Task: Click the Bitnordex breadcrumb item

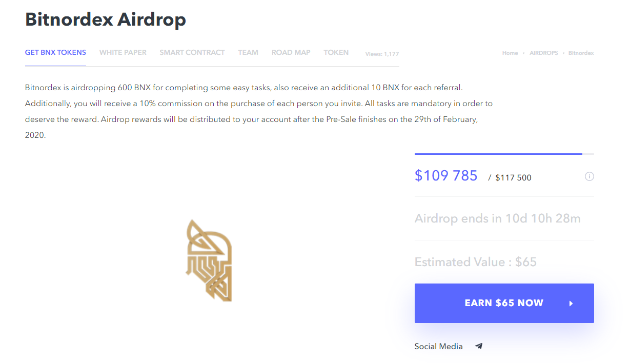Action: 581,53
